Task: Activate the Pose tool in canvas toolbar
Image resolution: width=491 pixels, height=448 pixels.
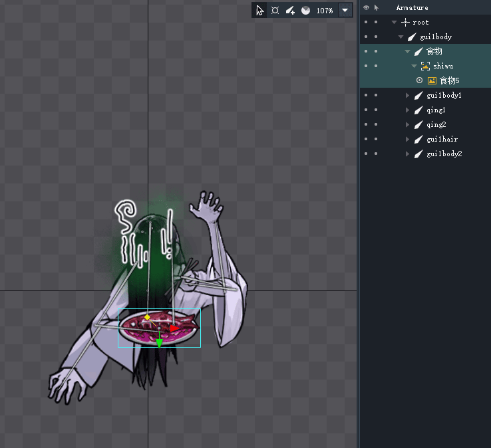Action: pos(275,11)
